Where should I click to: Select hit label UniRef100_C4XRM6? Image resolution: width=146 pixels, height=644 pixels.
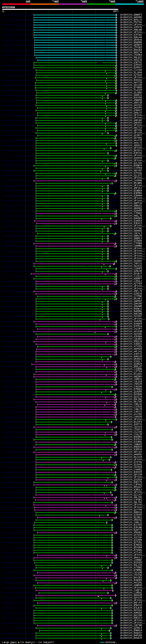[x=131, y=181]
